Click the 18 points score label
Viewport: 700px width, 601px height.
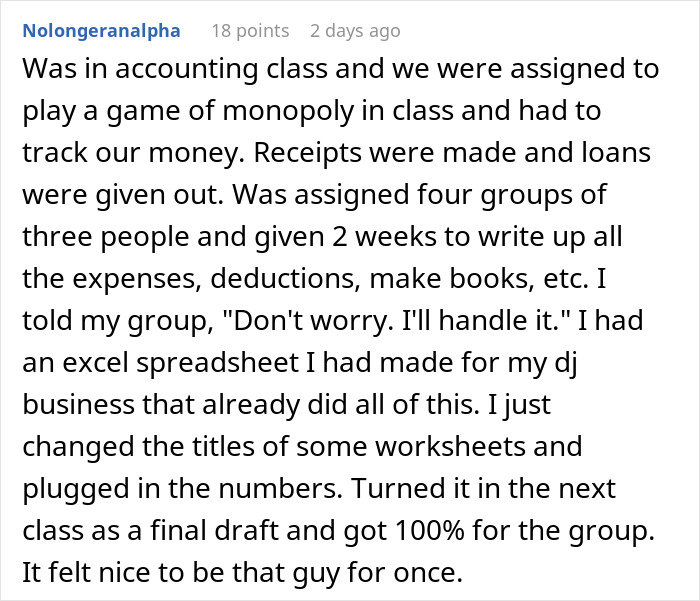coord(250,30)
